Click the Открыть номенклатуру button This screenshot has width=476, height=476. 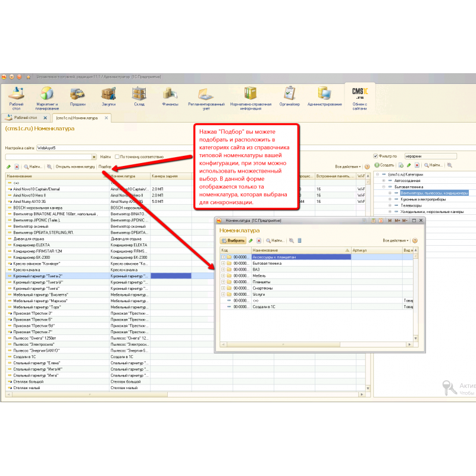tap(75, 167)
